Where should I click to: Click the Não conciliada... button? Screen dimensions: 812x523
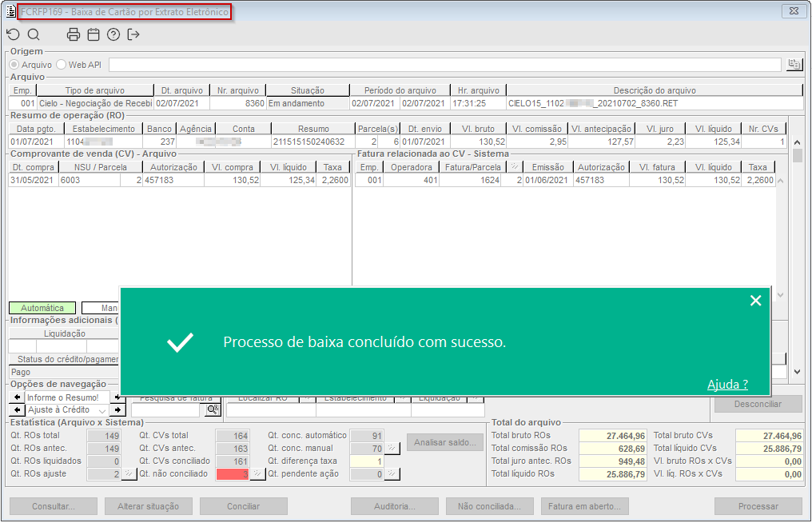[x=489, y=506]
